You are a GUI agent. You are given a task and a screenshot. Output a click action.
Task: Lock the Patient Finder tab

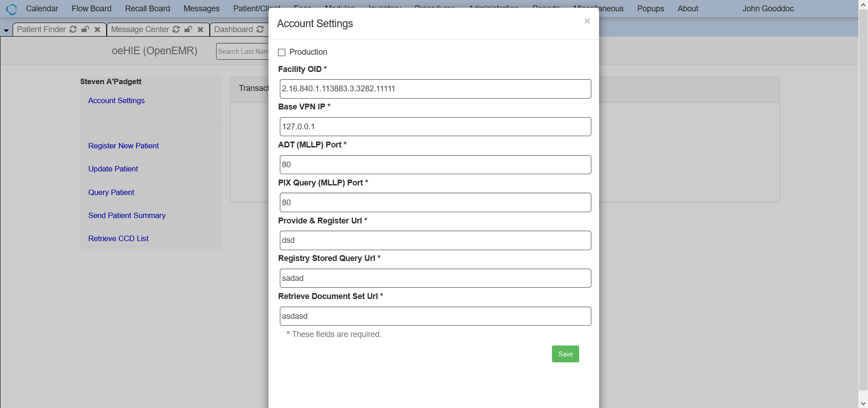85,29
